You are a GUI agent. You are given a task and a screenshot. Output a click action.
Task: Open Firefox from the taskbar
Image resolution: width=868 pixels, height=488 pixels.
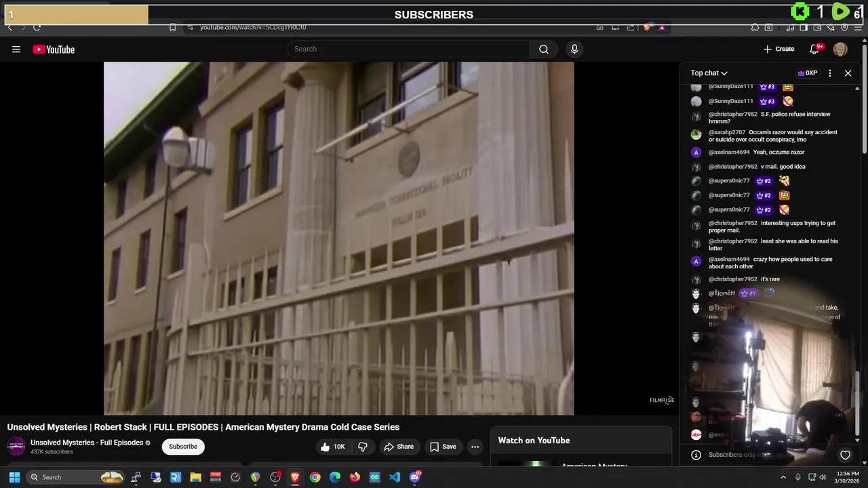pos(355,477)
